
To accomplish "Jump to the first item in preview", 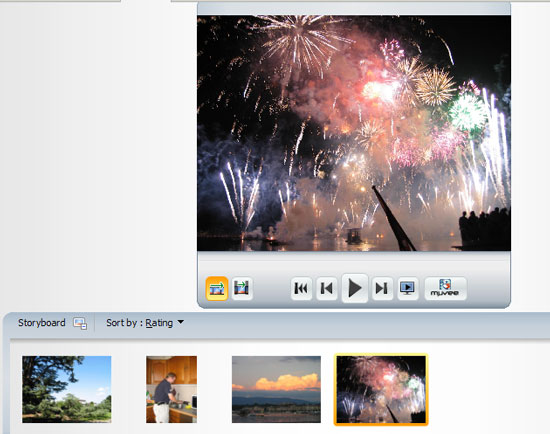I will pos(301,288).
